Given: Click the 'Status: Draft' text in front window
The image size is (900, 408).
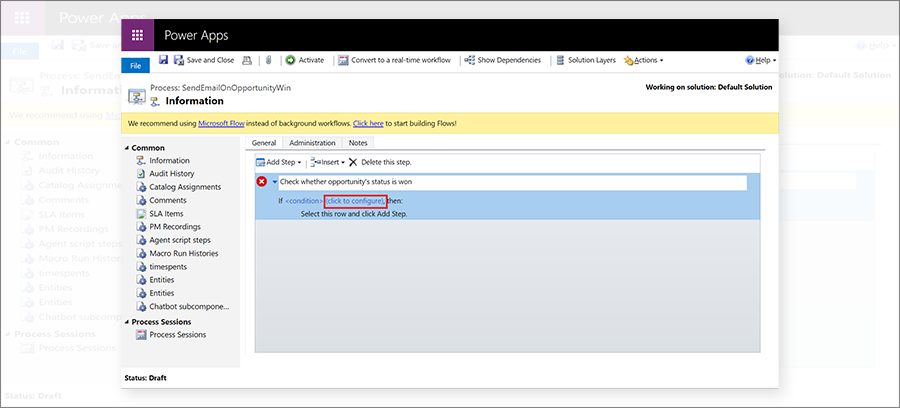Looking at the screenshot, I should [146, 378].
